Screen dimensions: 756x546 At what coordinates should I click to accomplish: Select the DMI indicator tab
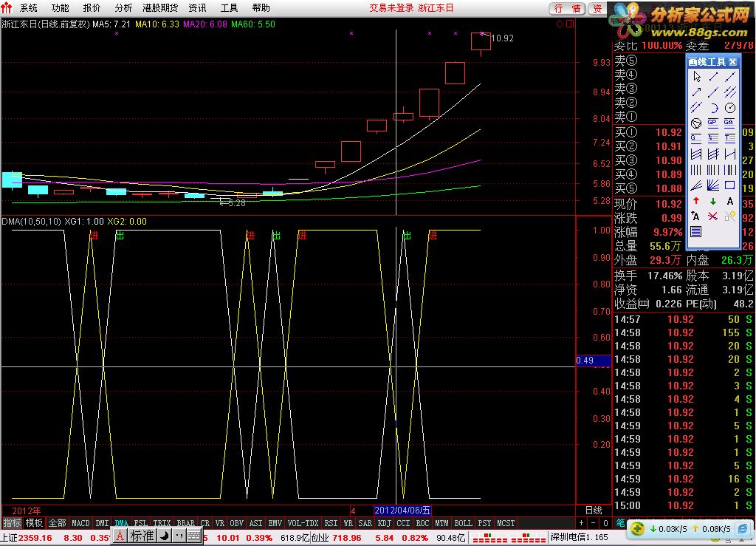pyautogui.click(x=102, y=523)
